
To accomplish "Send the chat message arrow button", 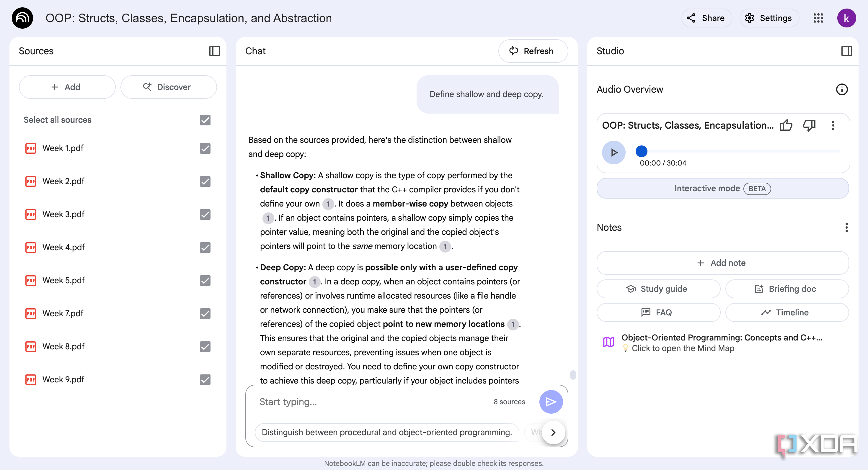I will [551, 402].
